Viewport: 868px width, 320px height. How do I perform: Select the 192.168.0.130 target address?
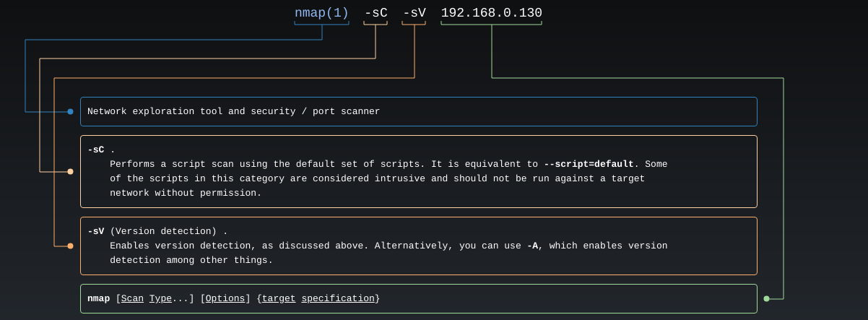point(491,13)
